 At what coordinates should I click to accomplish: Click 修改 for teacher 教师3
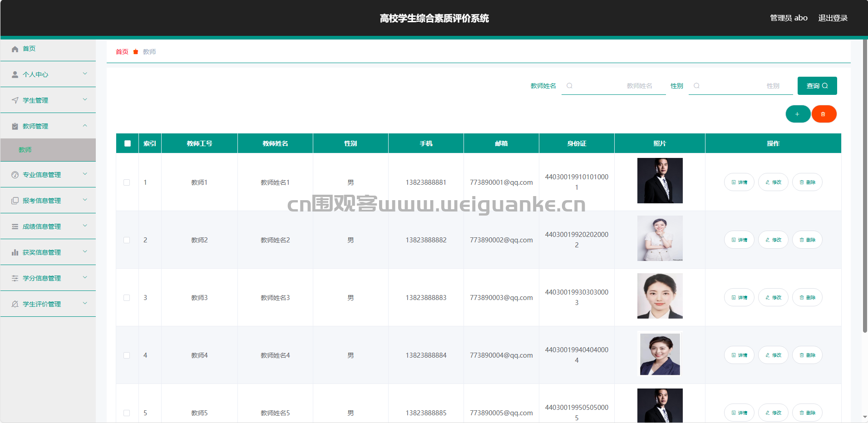773,297
